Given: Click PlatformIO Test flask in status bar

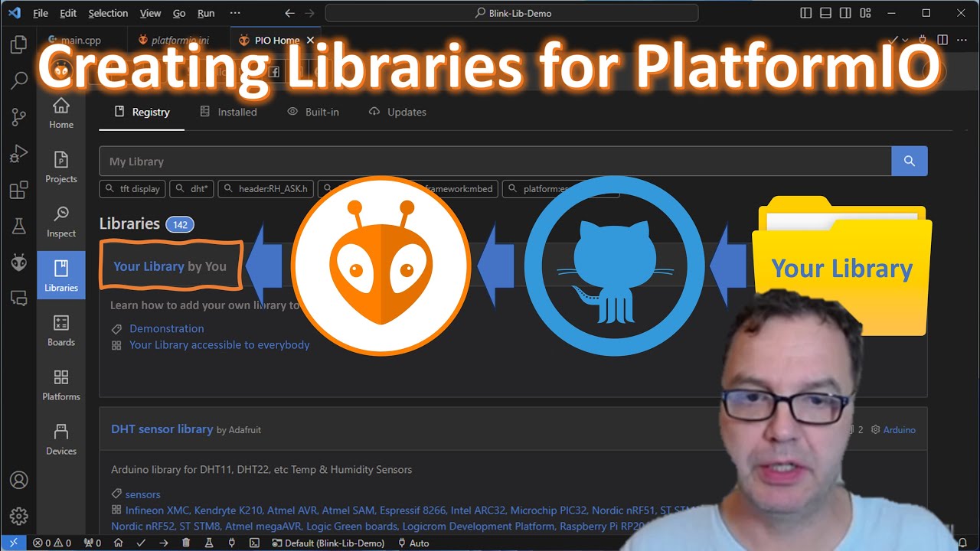Looking at the screenshot, I should click(x=208, y=543).
